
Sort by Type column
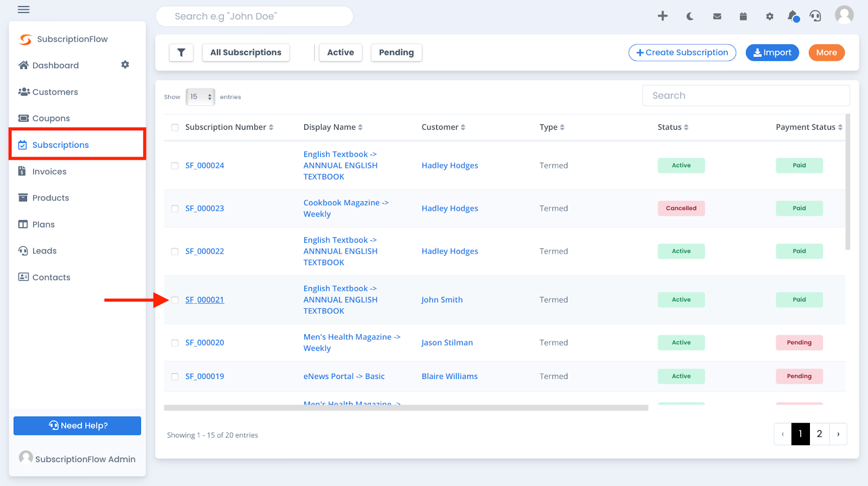pyautogui.click(x=552, y=127)
